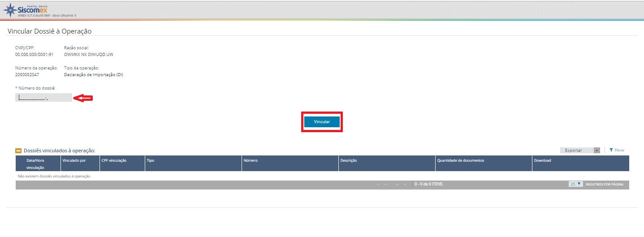644x237 pixels.
Task: Click the Filtrar funnel icon
Action: [x=611, y=150]
